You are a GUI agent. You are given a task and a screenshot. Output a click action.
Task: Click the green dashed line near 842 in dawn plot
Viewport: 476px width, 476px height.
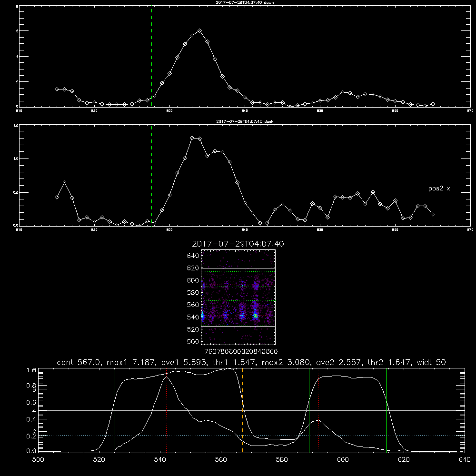(263, 56)
